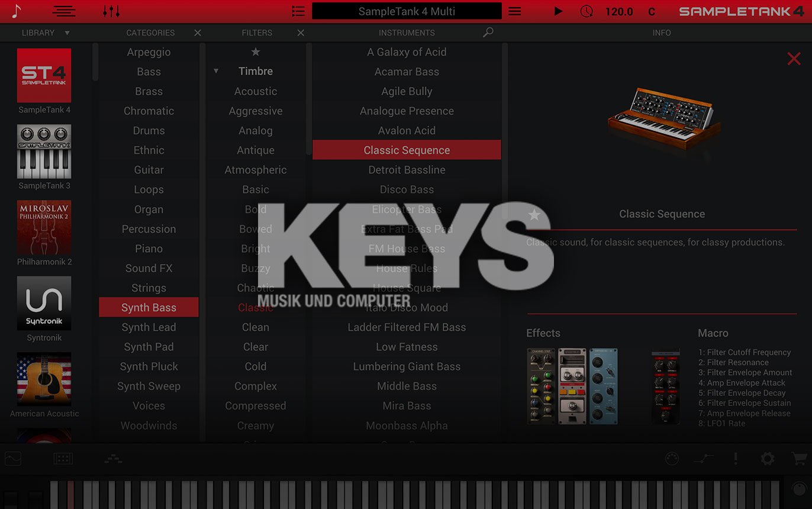Select the Syntronik library thumbnail
Viewport: 812px width, 509px height.
pos(44,303)
